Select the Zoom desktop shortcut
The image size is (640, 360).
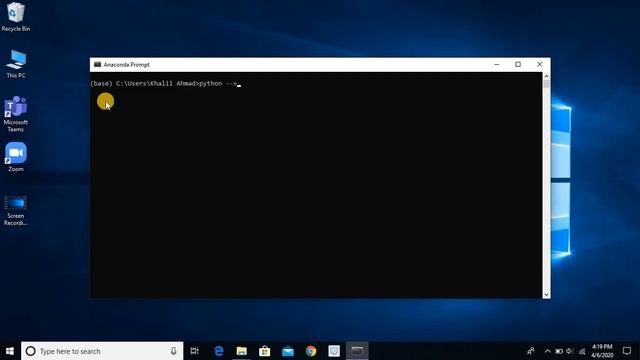coord(16,157)
